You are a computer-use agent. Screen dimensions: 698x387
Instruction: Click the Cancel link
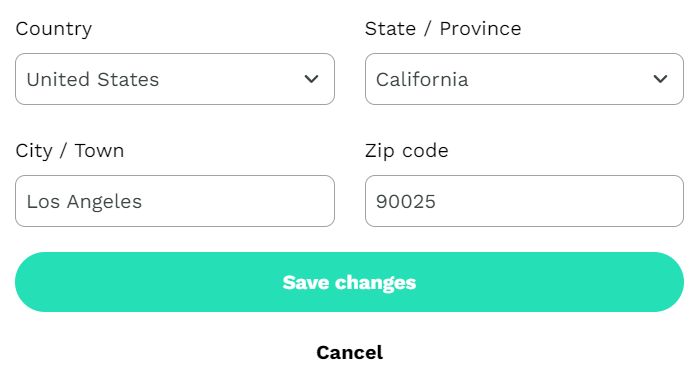point(349,353)
